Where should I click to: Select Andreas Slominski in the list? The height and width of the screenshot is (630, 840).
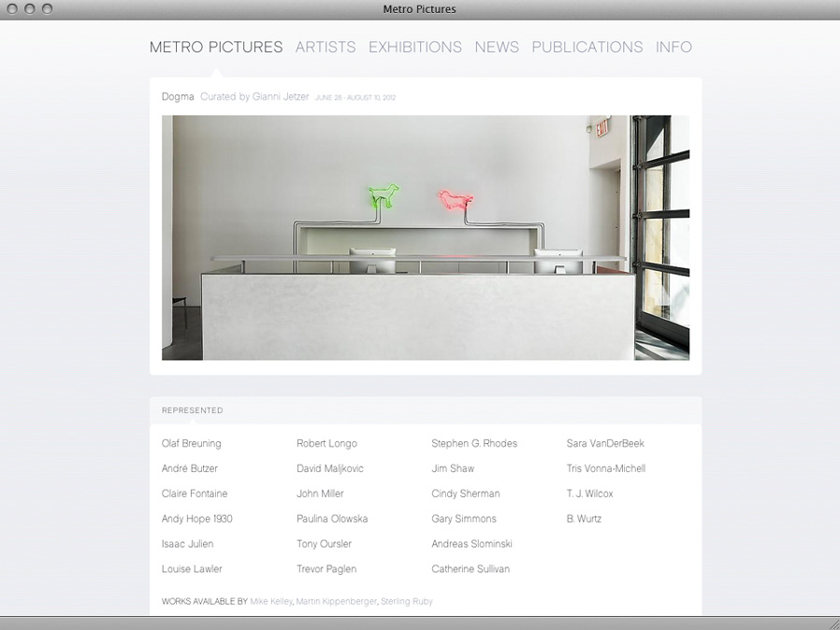[472, 544]
